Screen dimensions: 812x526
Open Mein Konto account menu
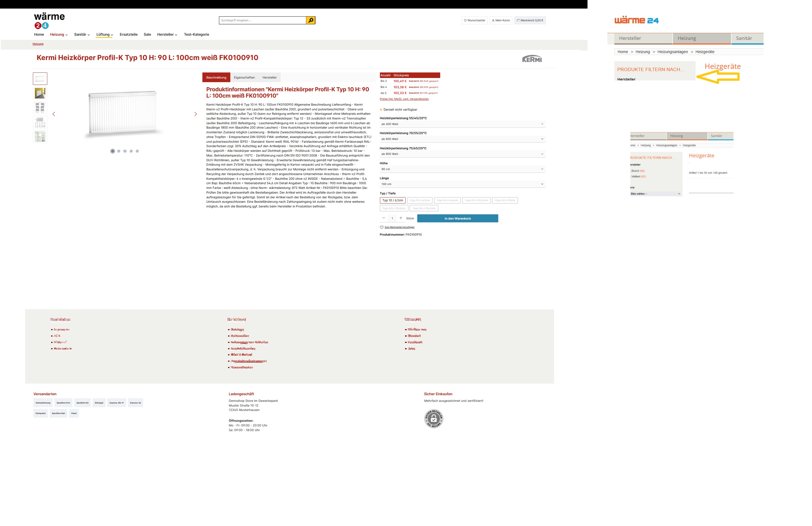(501, 20)
